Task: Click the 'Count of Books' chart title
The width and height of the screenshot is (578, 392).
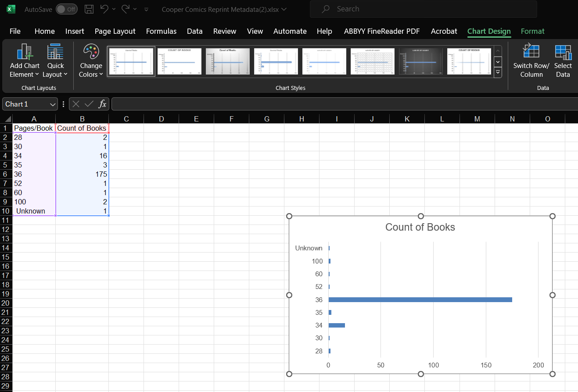Action: tap(420, 227)
